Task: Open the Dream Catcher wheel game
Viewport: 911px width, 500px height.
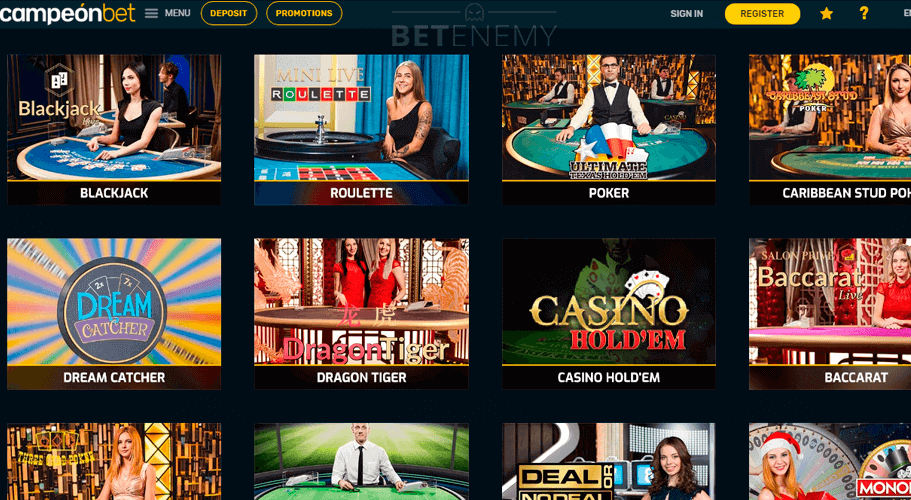Action: 114,314
